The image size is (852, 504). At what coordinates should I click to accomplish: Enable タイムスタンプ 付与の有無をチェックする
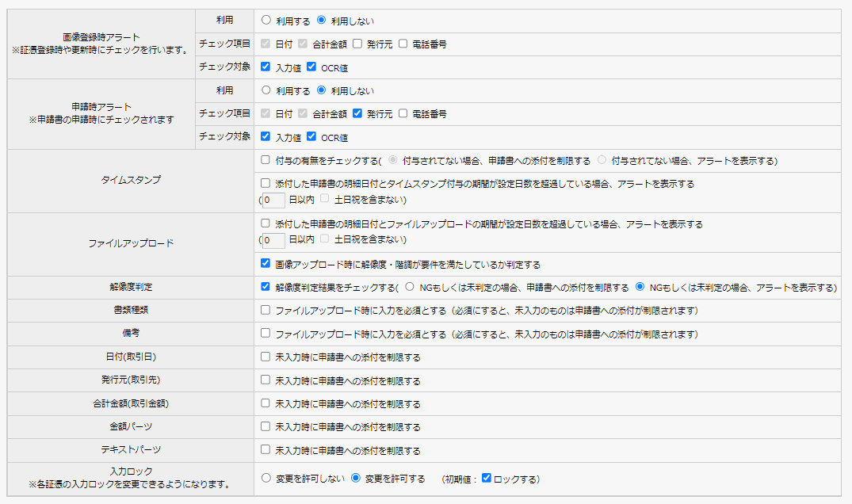[266, 160]
